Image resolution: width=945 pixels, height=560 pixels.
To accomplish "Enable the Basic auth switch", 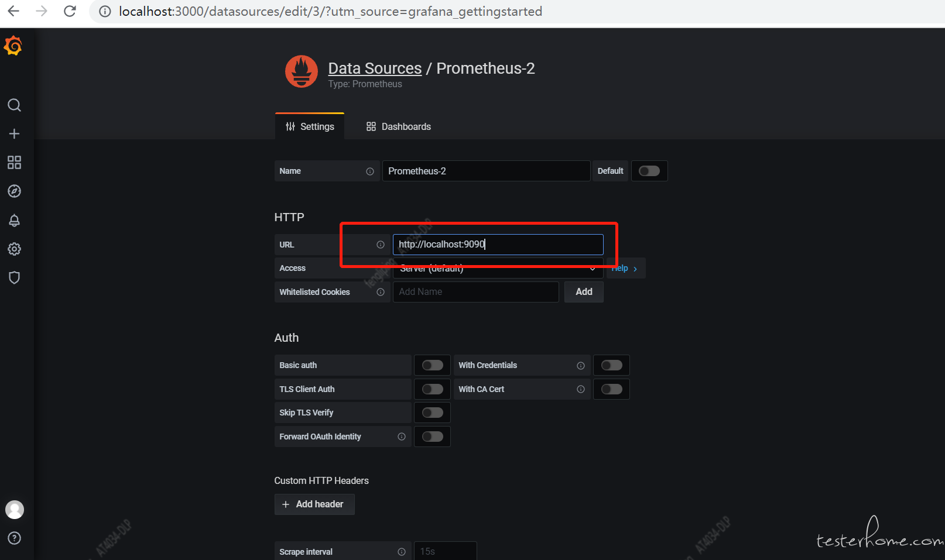I will click(433, 365).
